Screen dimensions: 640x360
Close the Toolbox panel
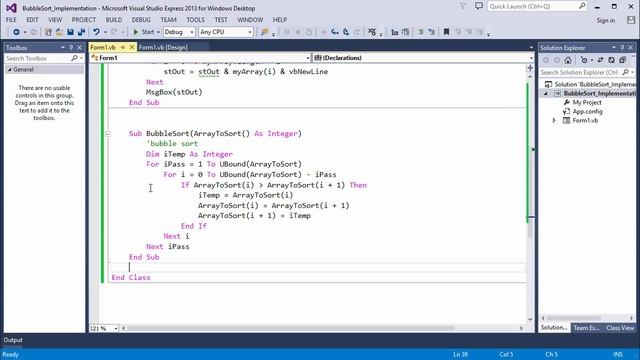tap(80, 47)
